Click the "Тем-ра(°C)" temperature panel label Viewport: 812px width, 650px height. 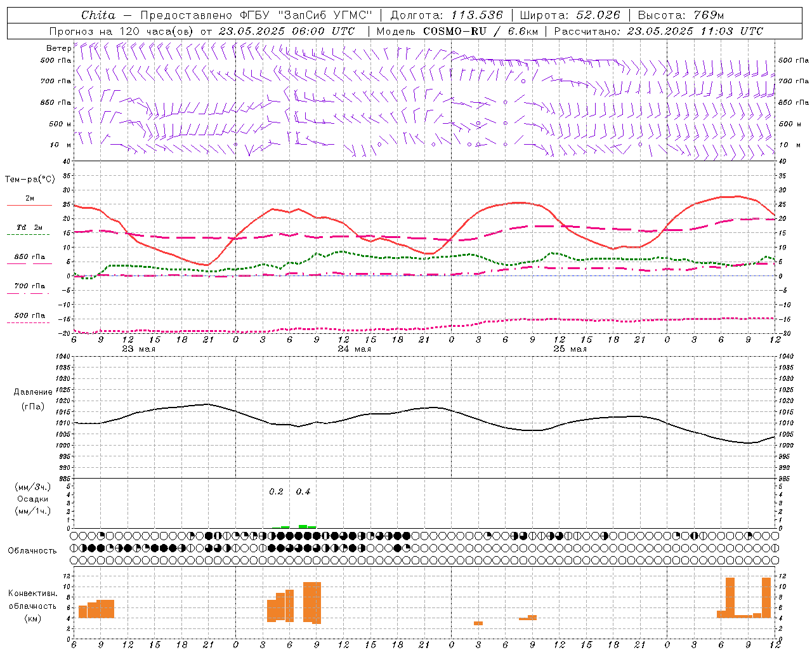coord(30,180)
